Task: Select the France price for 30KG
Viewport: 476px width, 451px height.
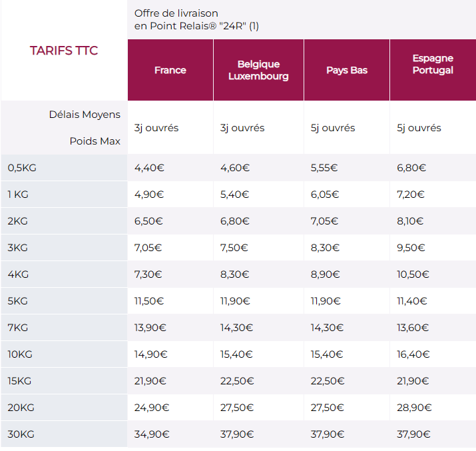Action: pyautogui.click(x=152, y=434)
